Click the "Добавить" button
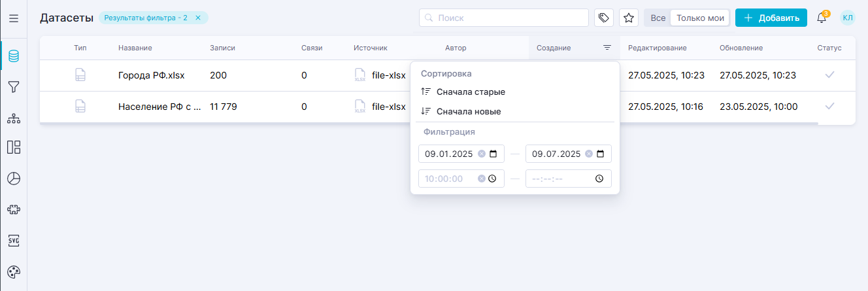The height and width of the screenshot is (291, 868). (771, 18)
